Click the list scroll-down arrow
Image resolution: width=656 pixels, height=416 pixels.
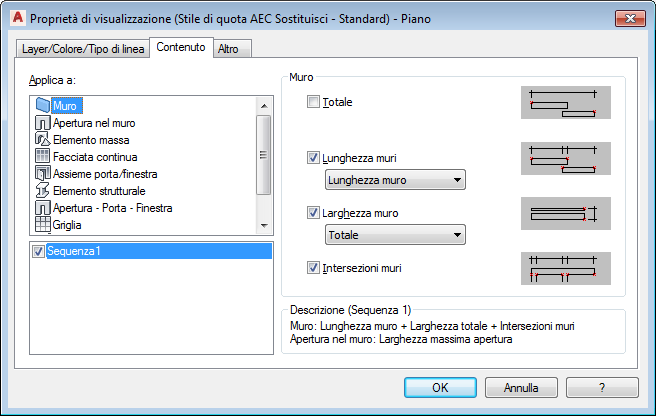pos(264,226)
